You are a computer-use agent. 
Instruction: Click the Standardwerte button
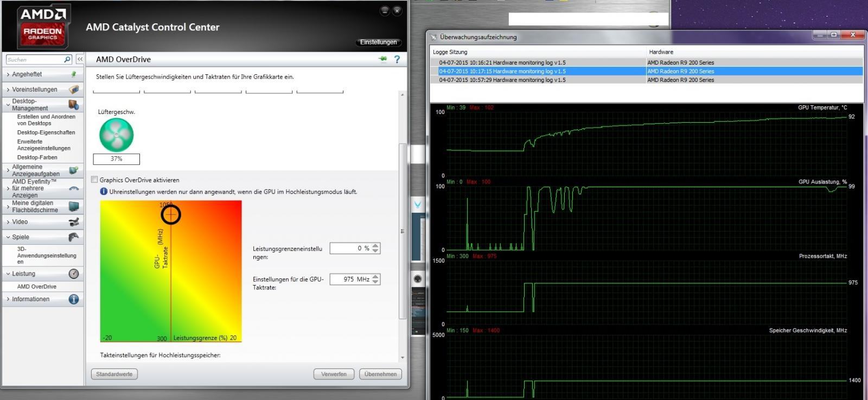click(x=114, y=374)
